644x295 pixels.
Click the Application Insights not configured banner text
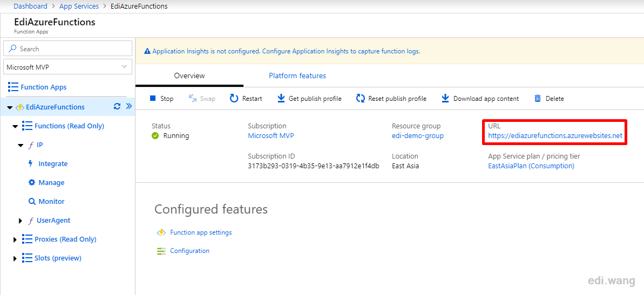point(286,52)
